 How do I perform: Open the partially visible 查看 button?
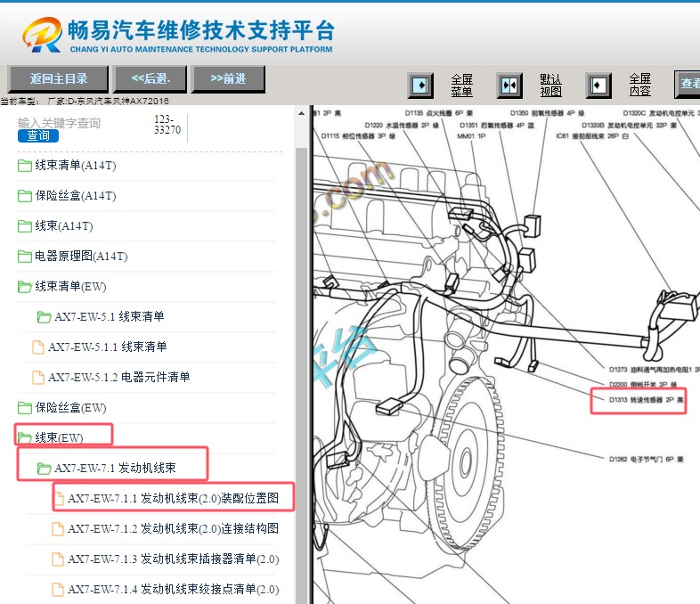(x=688, y=84)
